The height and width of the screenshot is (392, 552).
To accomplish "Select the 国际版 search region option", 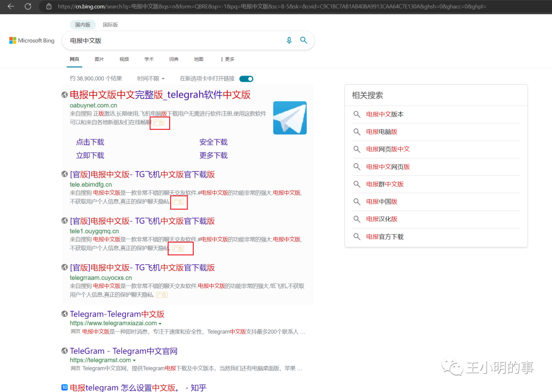I will (x=110, y=25).
